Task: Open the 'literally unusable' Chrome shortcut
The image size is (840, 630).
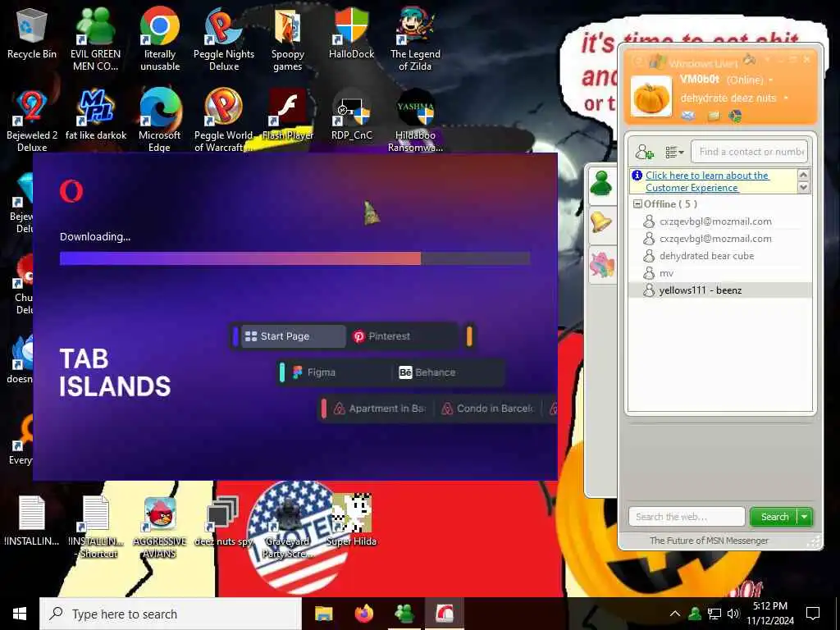Action: 160,39
